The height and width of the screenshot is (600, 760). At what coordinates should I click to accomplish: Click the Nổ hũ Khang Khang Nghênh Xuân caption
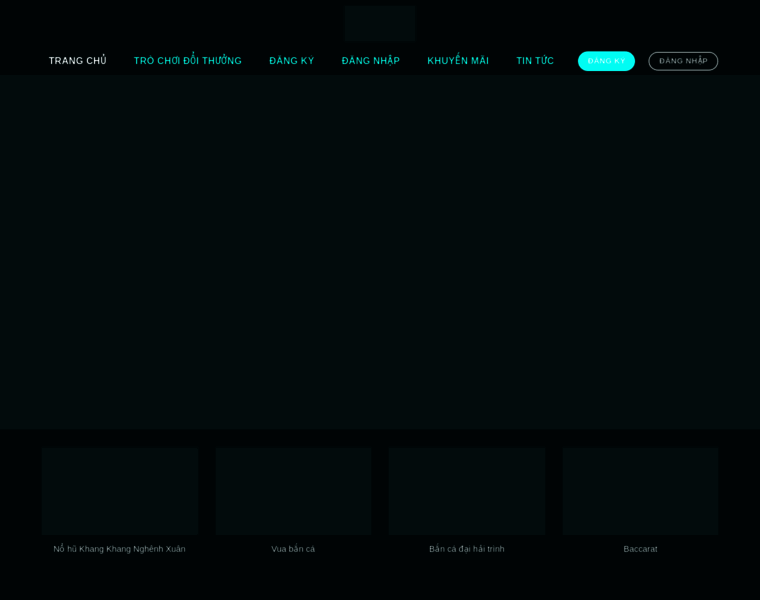coord(120,549)
